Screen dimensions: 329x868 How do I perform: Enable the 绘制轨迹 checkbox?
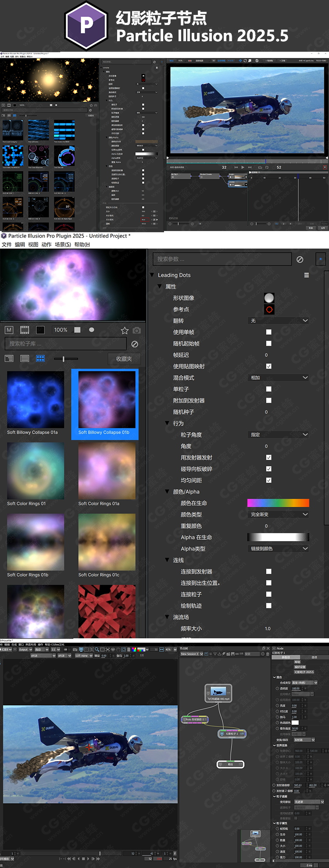click(269, 606)
